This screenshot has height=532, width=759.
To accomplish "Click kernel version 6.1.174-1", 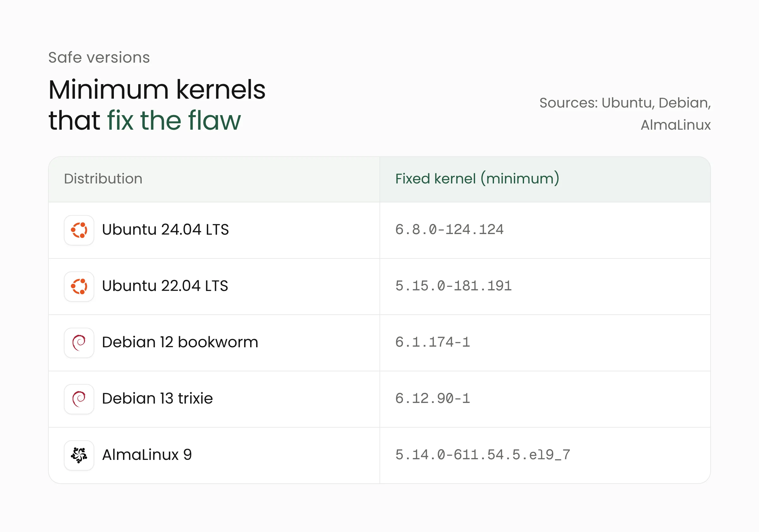I will [433, 342].
